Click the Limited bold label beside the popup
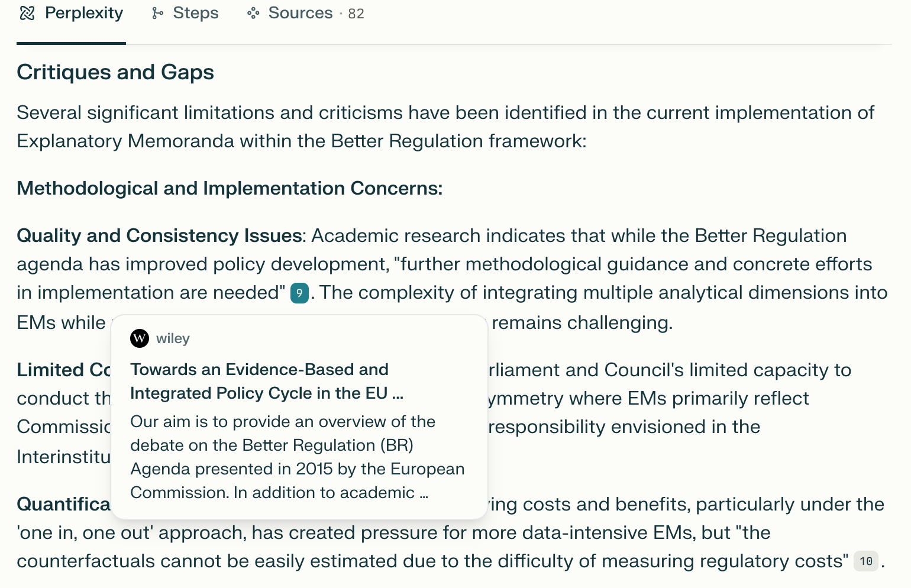Image resolution: width=911 pixels, height=588 pixels. (51, 370)
